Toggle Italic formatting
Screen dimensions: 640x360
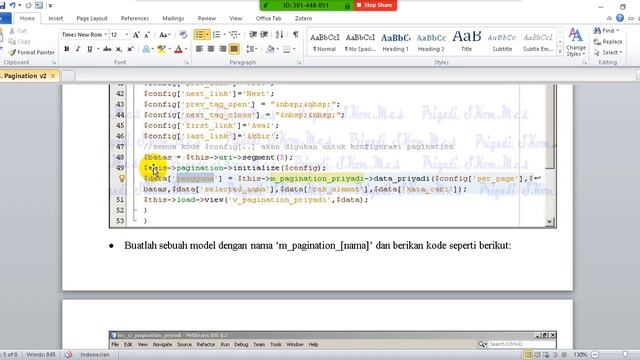point(78,49)
